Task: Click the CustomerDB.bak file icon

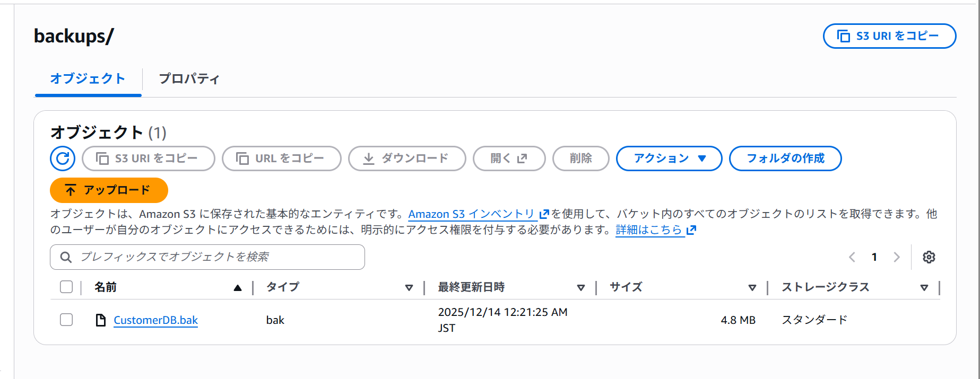Action: 100,320
